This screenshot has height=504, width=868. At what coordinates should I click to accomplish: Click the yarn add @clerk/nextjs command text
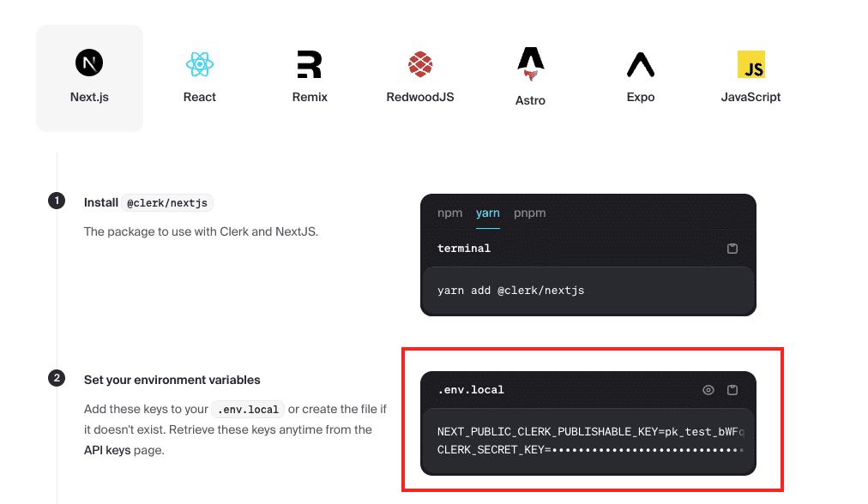510,291
